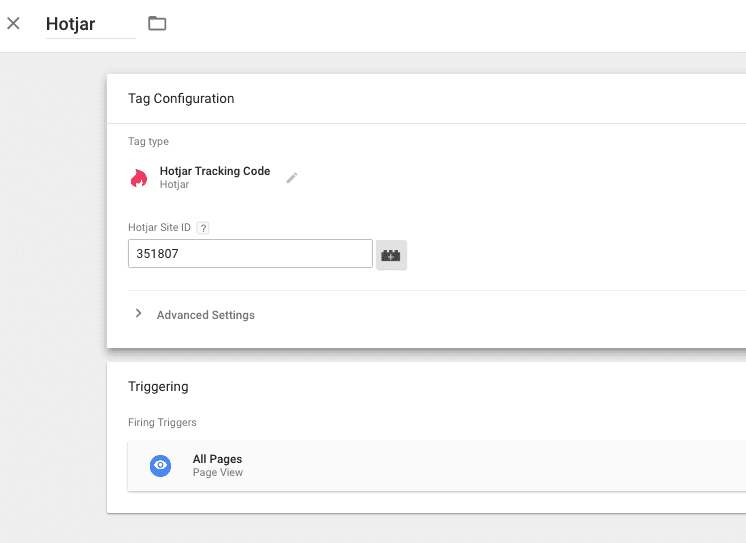Edit the Hotjar tag name field
The height and width of the screenshot is (543, 746).
coord(90,24)
